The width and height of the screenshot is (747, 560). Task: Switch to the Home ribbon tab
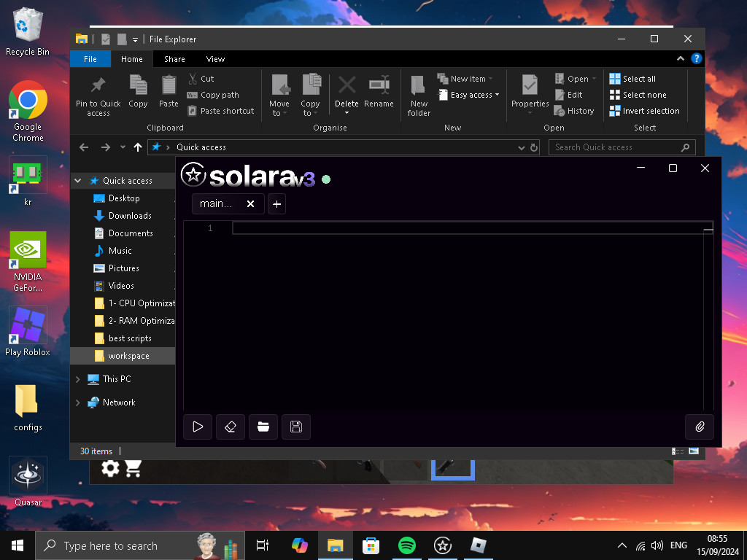pyautogui.click(x=132, y=59)
